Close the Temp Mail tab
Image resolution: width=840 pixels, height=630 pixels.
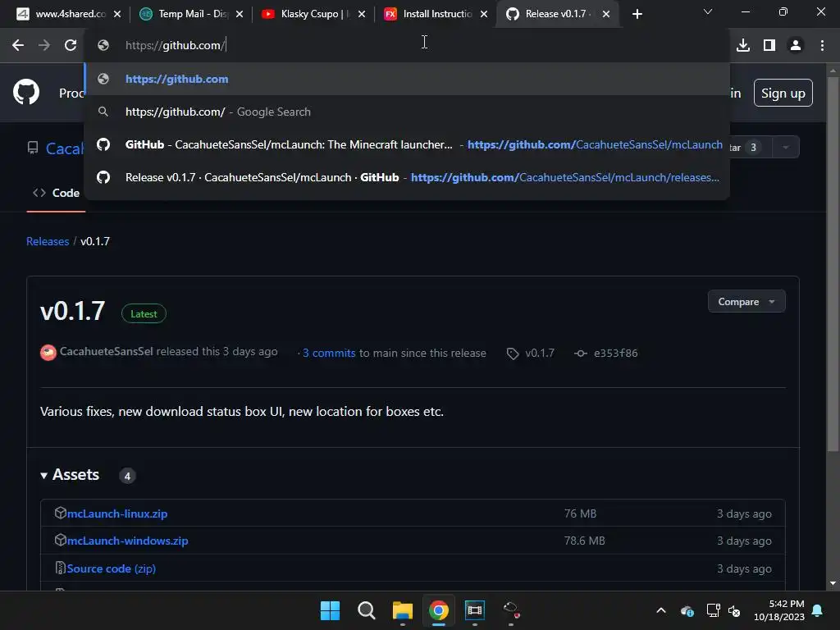point(240,14)
